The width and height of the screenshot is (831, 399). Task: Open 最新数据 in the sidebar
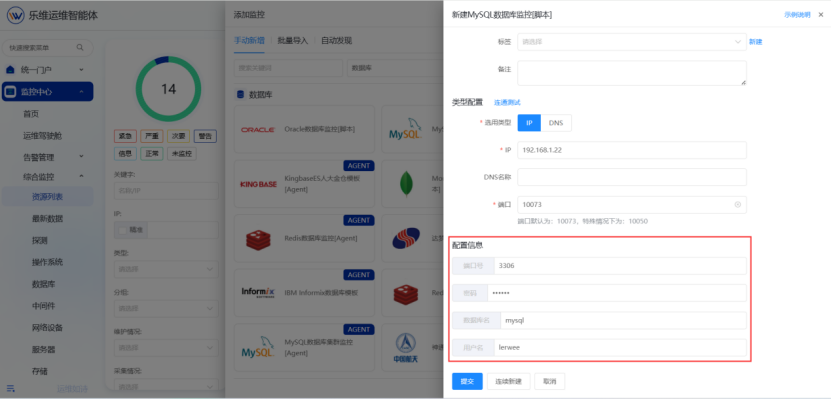(x=48, y=218)
